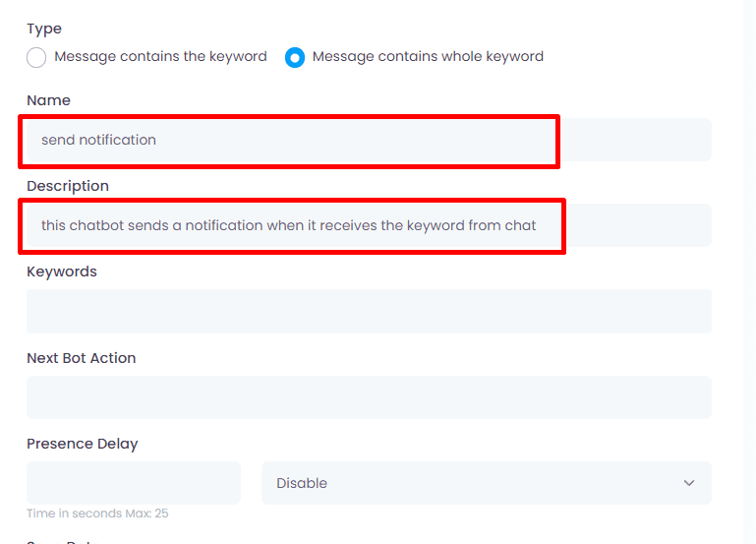Click the "Disable" text in the dropdown
Image resolution: width=756 pixels, height=544 pixels.
[302, 483]
